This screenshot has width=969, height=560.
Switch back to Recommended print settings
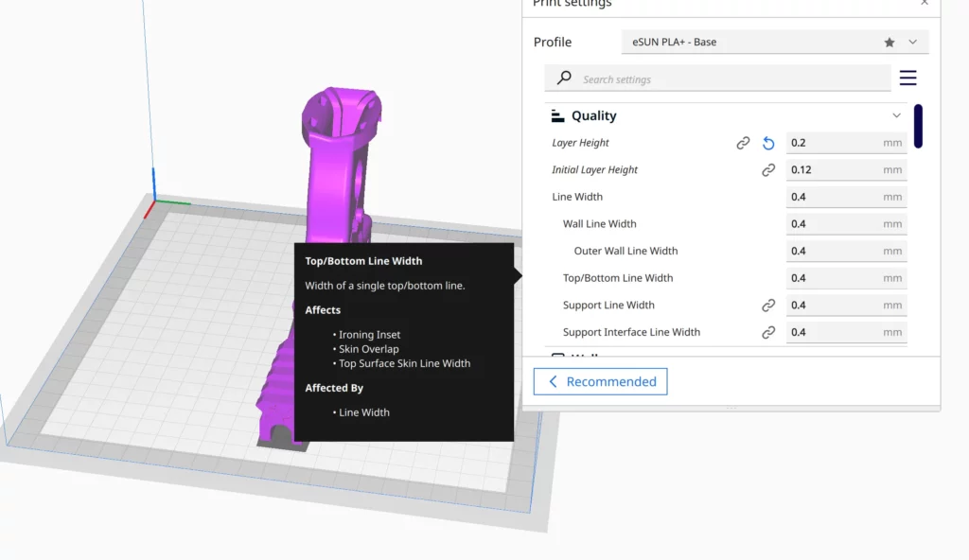tap(600, 381)
